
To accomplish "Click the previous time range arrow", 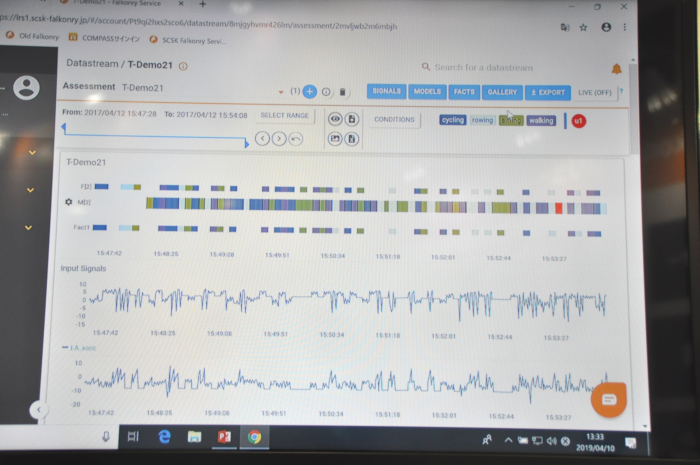I will point(262,138).
